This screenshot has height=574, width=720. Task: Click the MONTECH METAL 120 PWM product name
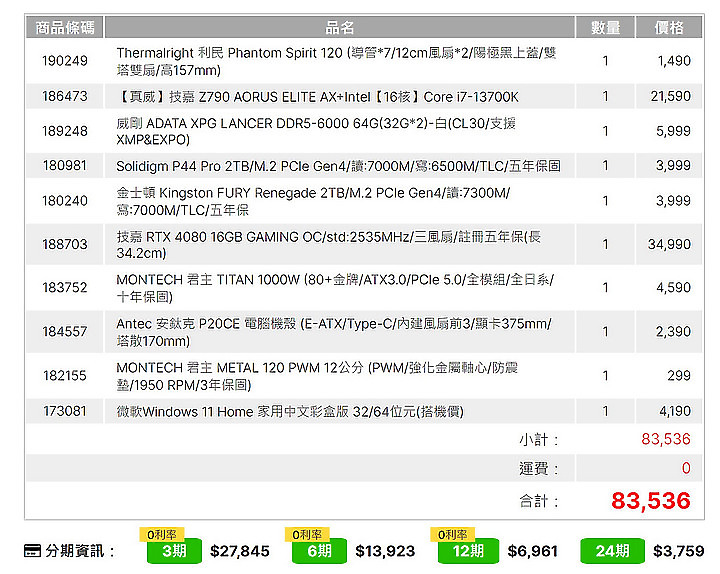pyautogui.click(x=317, y=376)
